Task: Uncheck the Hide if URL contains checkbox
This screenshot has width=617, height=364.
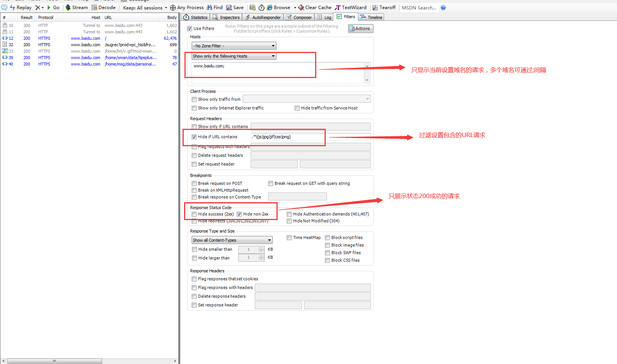Action: (194, 137)
